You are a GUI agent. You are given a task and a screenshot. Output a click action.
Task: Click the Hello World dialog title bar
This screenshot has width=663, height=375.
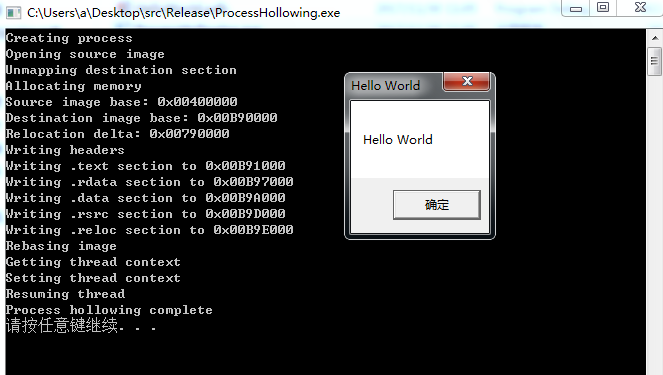394,85
